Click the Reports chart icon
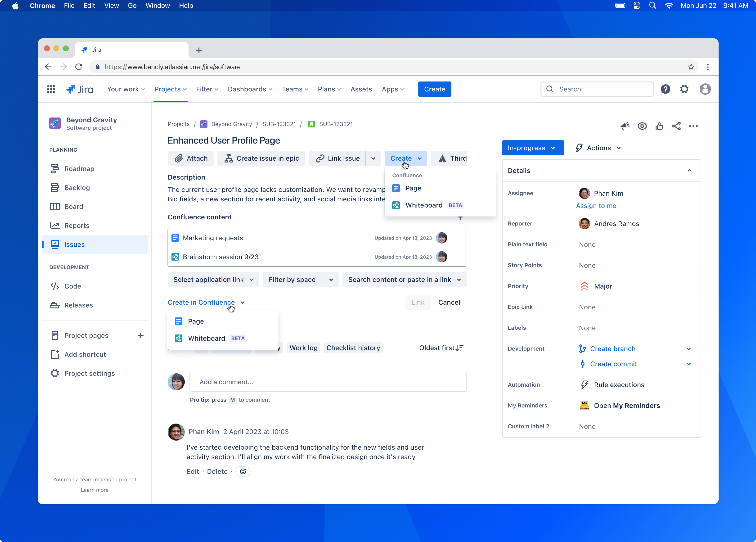756x542 pixels. point(55,225)
